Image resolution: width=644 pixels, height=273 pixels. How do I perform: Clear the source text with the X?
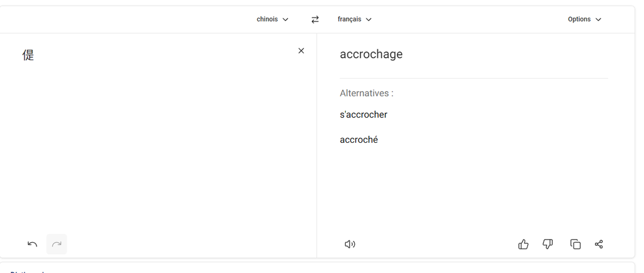click(x=301, y=51)
